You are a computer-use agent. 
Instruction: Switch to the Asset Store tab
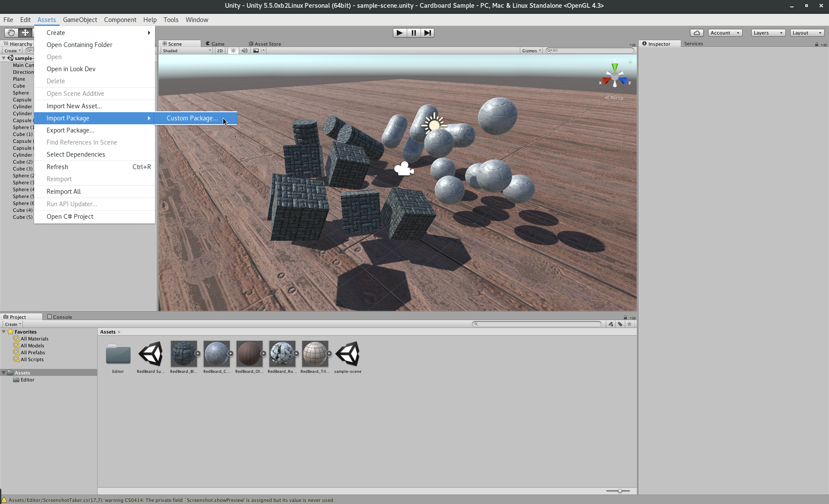[265, 44]
